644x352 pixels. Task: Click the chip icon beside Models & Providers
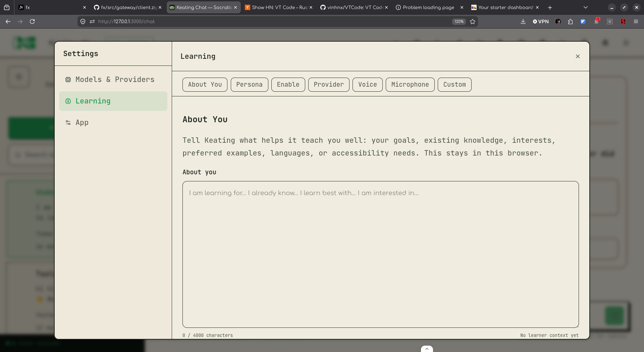tap(68, 80)
